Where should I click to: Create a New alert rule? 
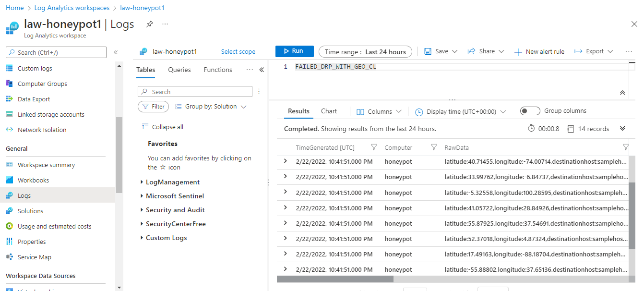[x=539, y=52]
